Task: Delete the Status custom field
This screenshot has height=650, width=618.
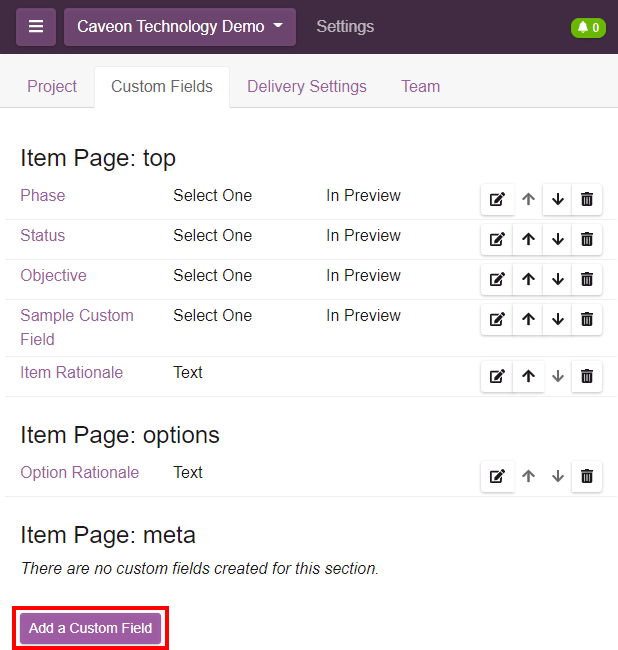Action: [x=587, y=239]
